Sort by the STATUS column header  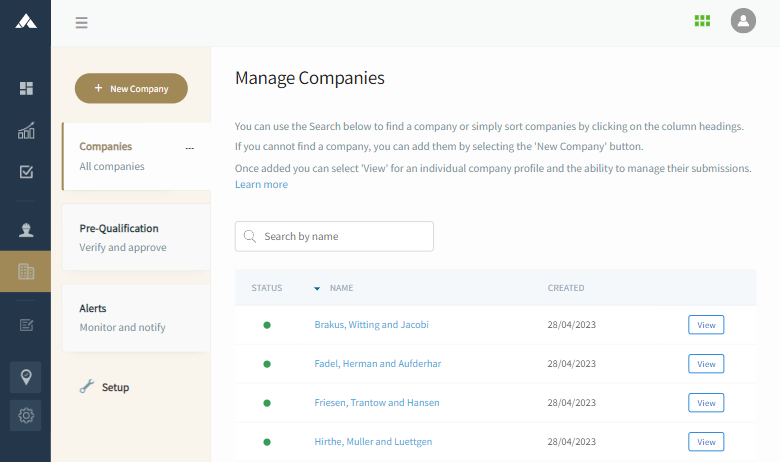267,288
